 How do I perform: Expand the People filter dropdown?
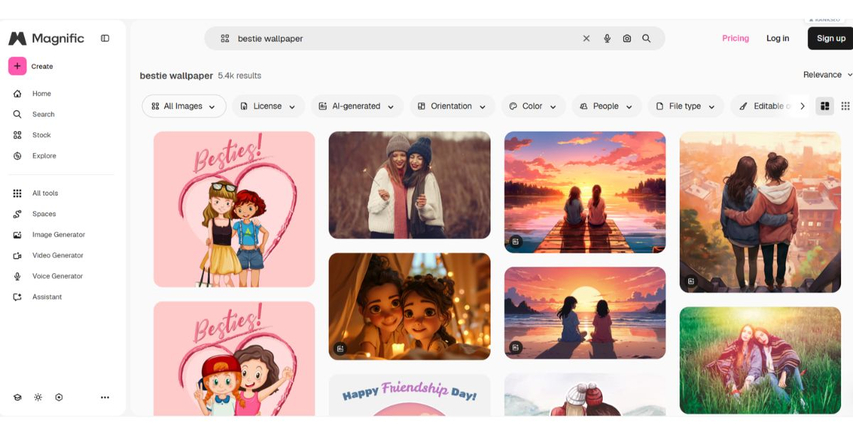click(x=606, y=106)
